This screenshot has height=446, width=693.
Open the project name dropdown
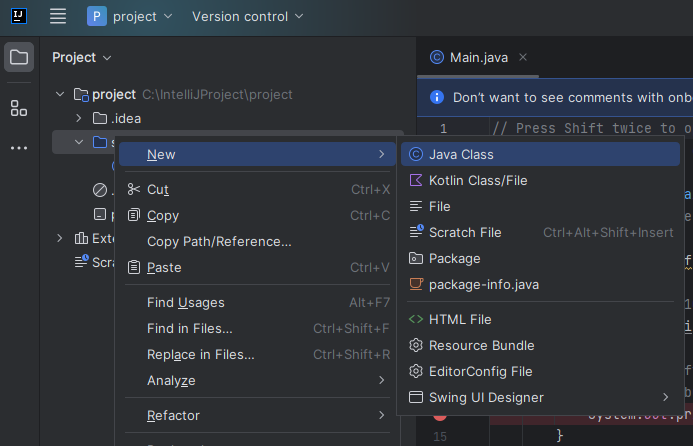click(x=130, y=16)
